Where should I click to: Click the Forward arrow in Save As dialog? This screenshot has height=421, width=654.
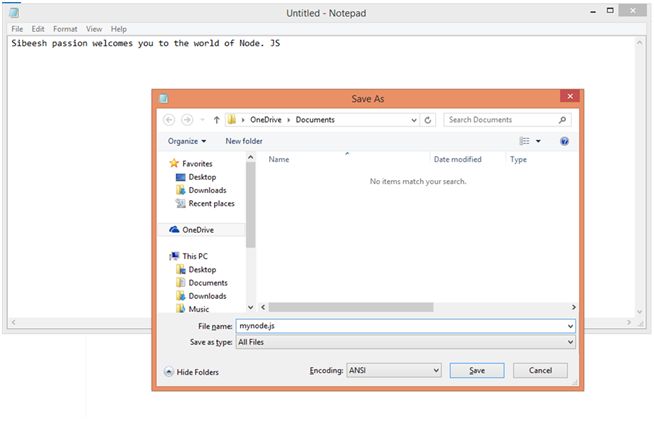187,120
